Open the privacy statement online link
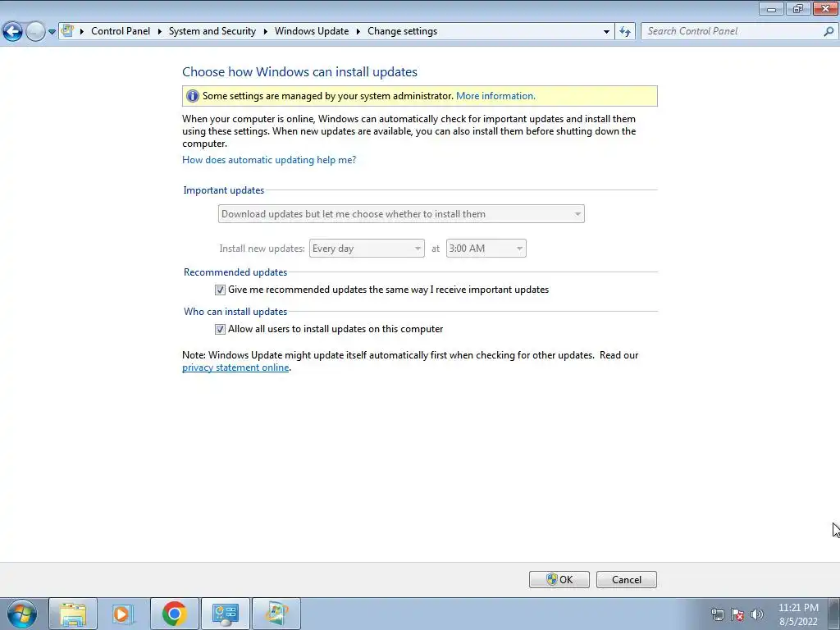Viewport: 840px width, 630px height. pos(235,367)
